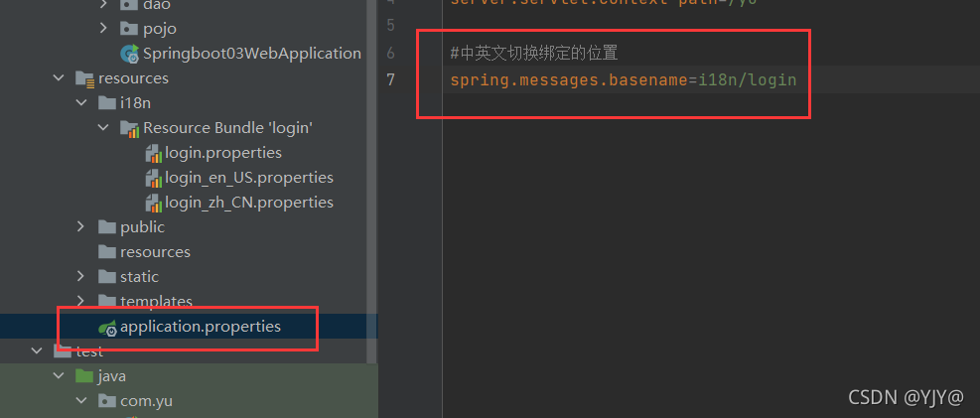Select the java folder under test

coord(112,376)
